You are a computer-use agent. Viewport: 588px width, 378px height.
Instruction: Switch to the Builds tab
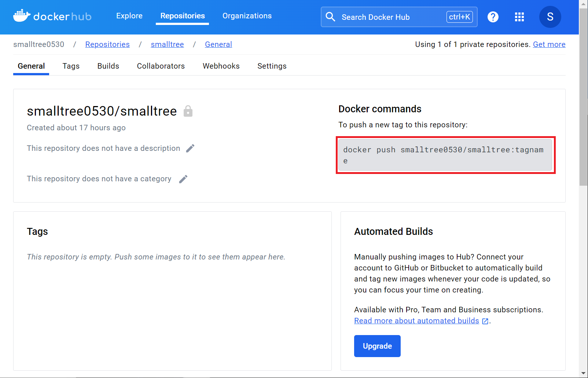(108, 66)
